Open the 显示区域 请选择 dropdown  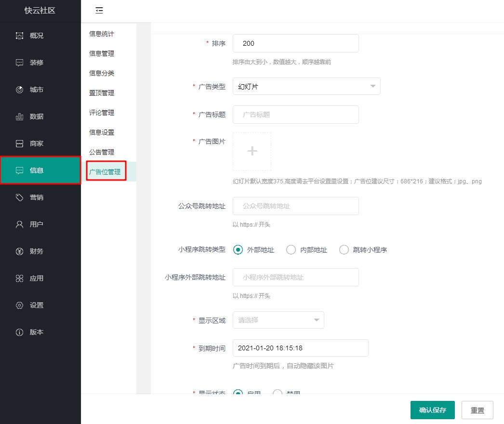click(278, 320)
